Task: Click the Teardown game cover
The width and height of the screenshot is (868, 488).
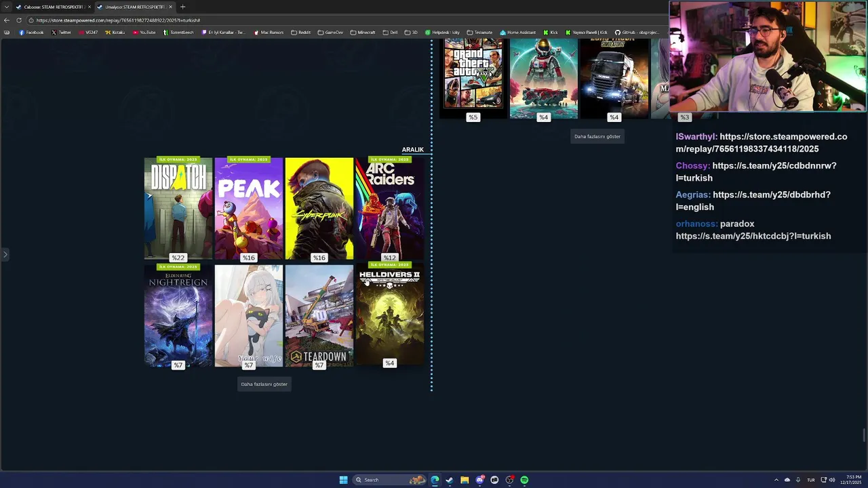Action: [319, 316]
